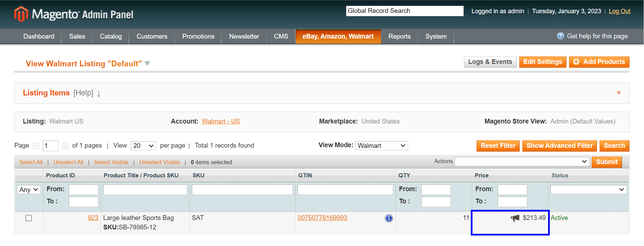644x246 pixels.
Task: Tick the checkbox for product 923
Action: 29,218
